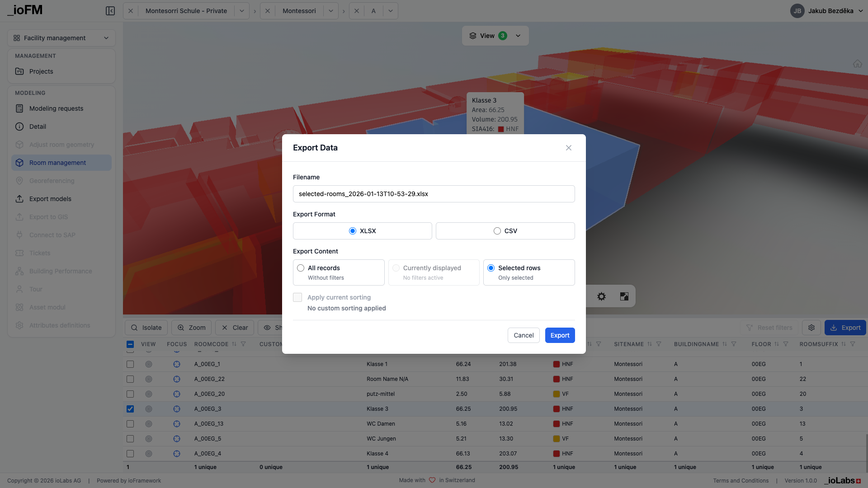Viewport: 868px width, 488px height.
Task: Open Montesorri Schule project dropdown chevron
Action: 242,11
